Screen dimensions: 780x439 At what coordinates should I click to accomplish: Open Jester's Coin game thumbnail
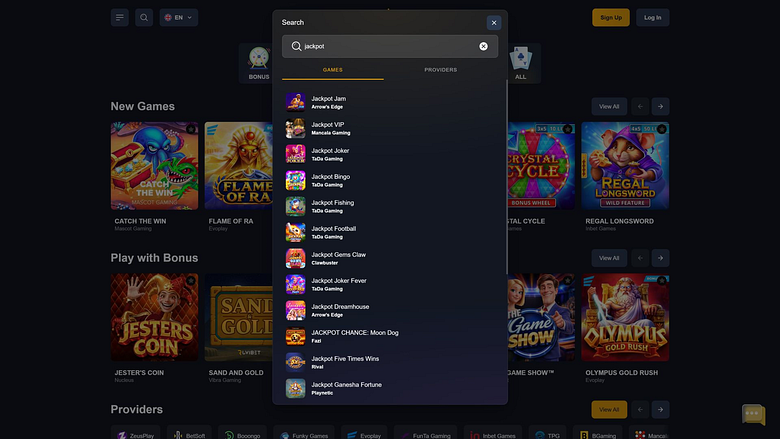154,317
